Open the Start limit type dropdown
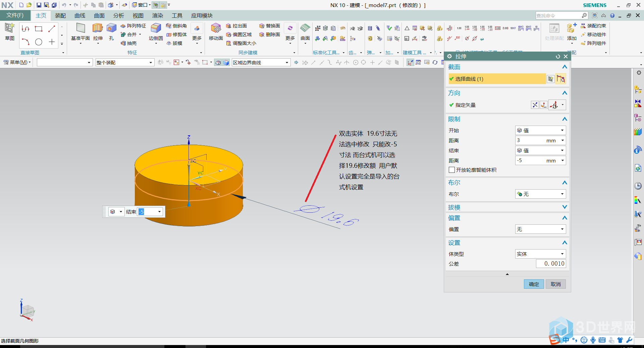Viewport: 644px width, 348px height. (x=540, y=130)
